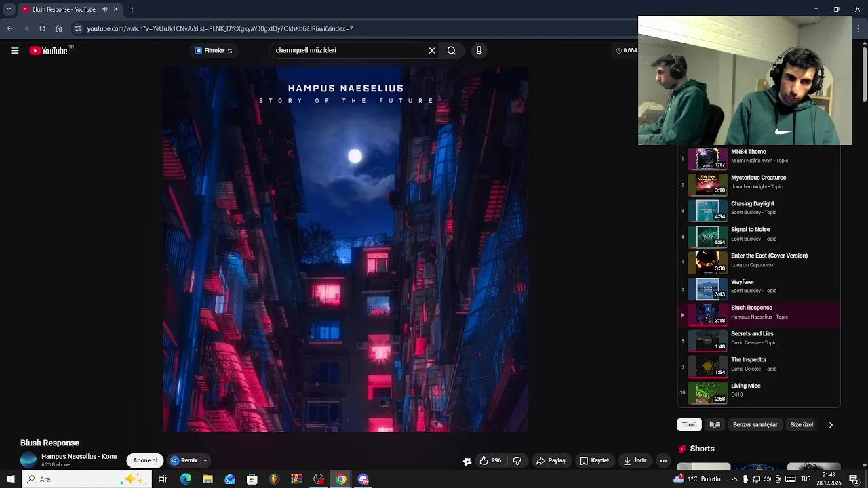Click the Shorts section heading

pyautogui.click(x=702, y=449)
